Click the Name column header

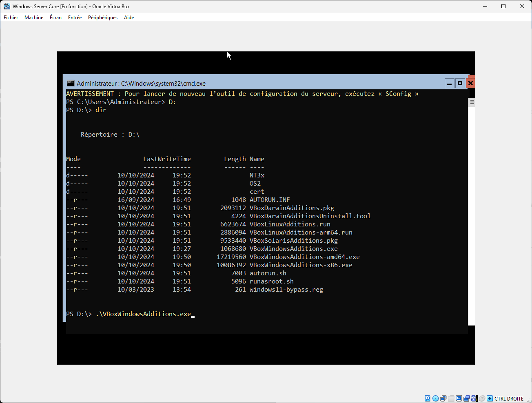tap(257, 159)
